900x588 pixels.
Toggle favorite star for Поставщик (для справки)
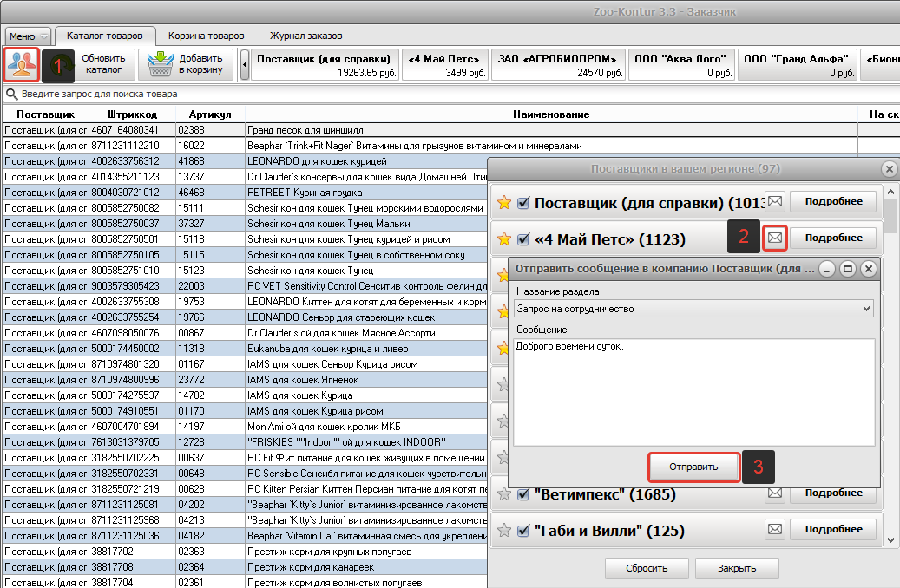504,202
